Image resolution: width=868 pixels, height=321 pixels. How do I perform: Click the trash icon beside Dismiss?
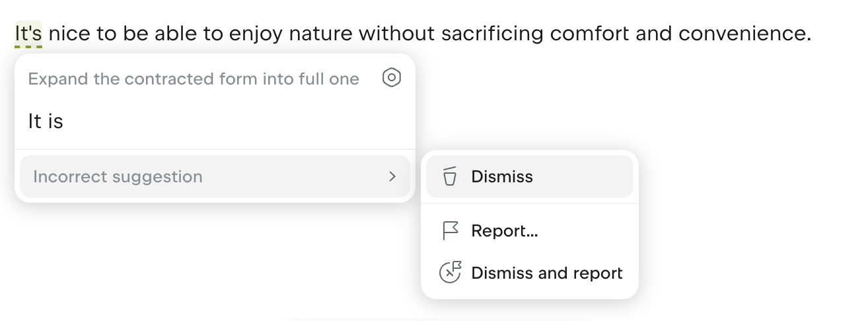click(450, 176)
